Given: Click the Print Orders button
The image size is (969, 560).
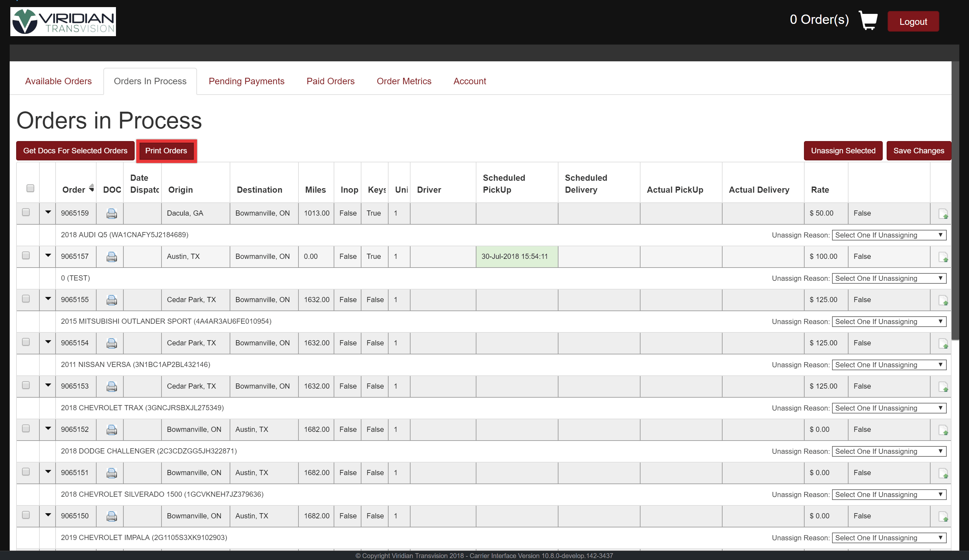Looking at the screenshot, I should click(x=166, y=151).
